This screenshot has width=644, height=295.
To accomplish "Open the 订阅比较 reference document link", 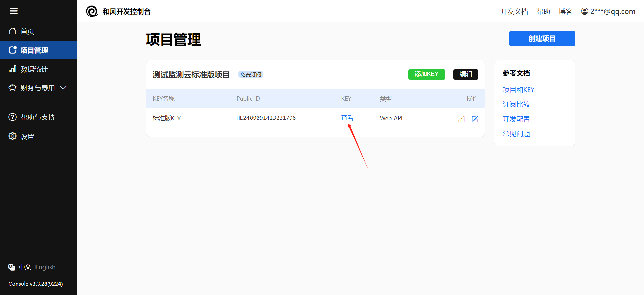I will (x=516, y=105).
